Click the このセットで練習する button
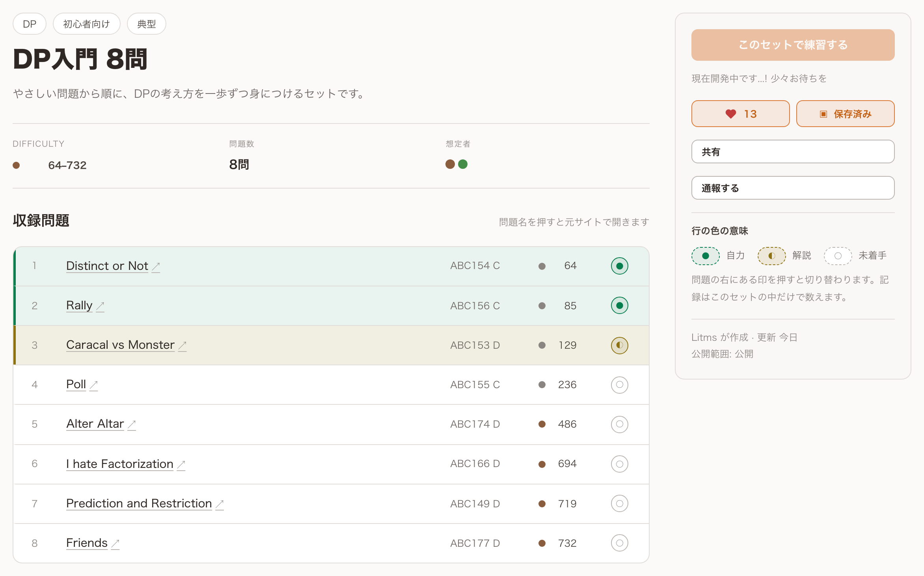The height and width of the screenshot is (576, 924). coord(793,45)
